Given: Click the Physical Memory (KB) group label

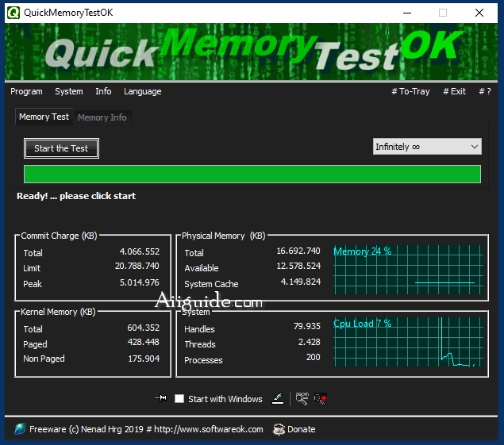Looking at the screenshot, I should pyautogui.click(x=224, y=236).
